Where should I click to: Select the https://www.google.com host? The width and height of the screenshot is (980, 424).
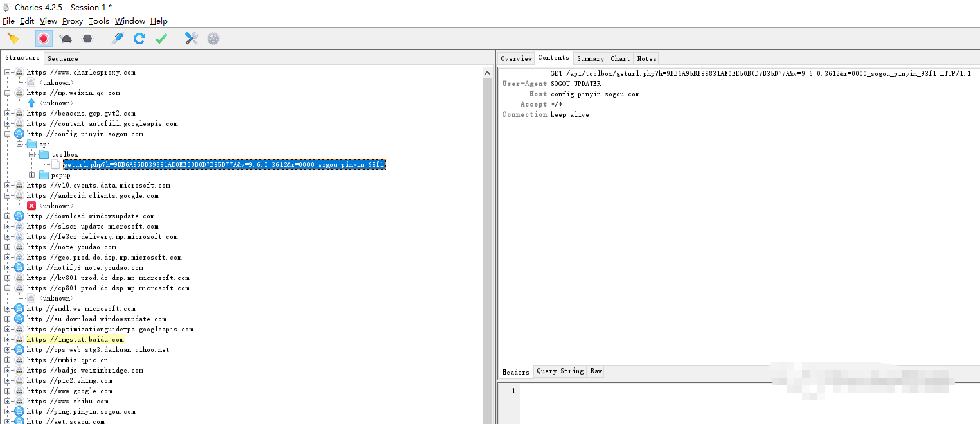[x=69, y=391]
